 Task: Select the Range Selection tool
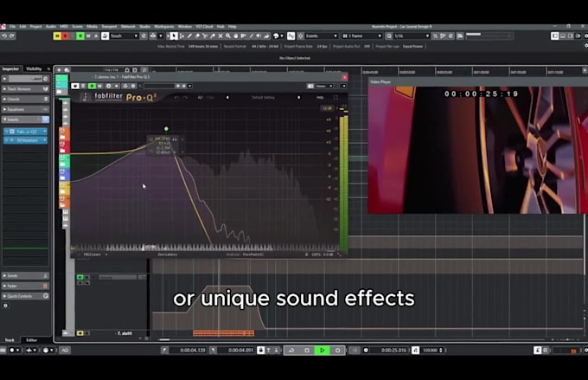[x=182, y=36]
